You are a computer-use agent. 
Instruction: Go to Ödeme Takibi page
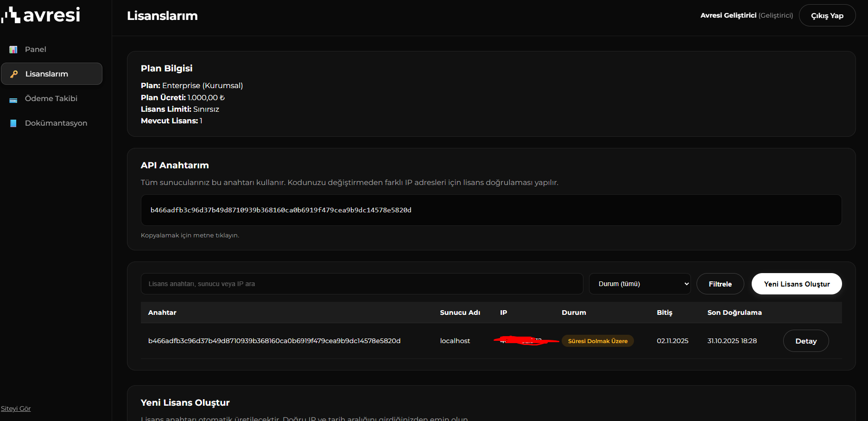tap(51, 99)
